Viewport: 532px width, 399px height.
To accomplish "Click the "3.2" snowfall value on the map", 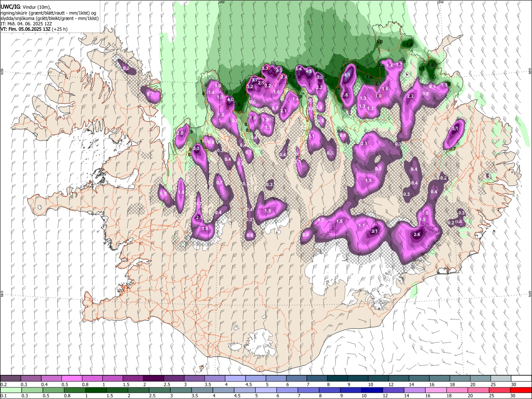I will click(x=250, y=87).
